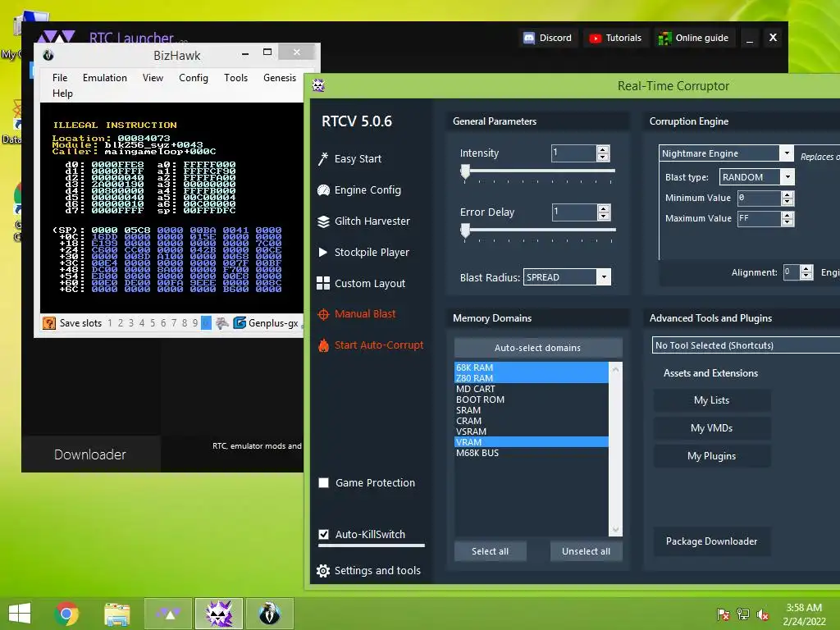
Task: Launch Chrome from taskbar
Action: click(x=66, y=614)
